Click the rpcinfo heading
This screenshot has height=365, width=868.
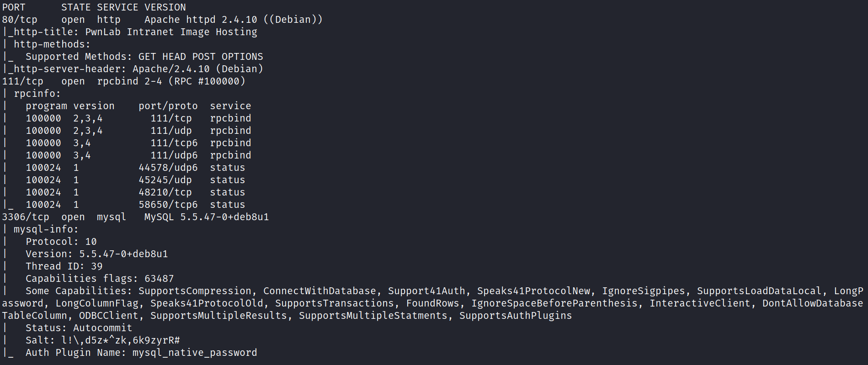(x=37, y=94)
